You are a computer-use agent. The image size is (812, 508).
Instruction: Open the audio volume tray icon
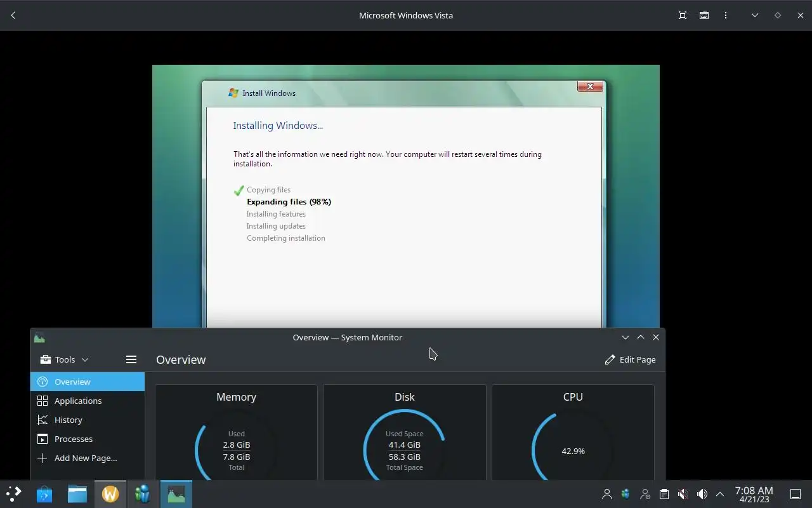click(x=702, y=494)
